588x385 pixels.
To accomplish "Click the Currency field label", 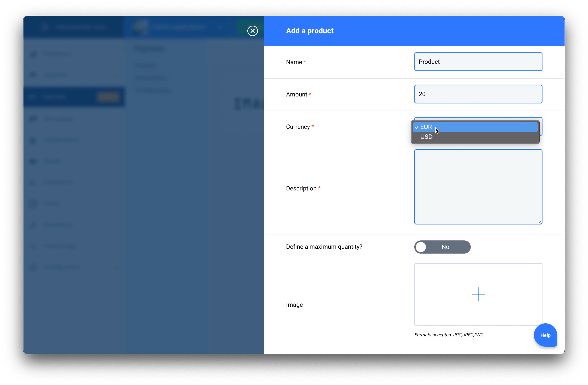I will click(298, 127).
